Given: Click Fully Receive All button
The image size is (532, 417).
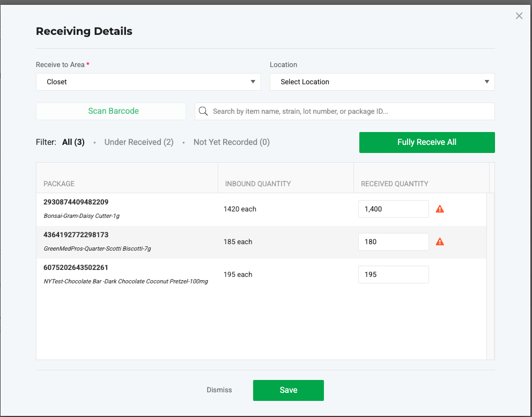Looking at the screenshot, I should (427, 142).
